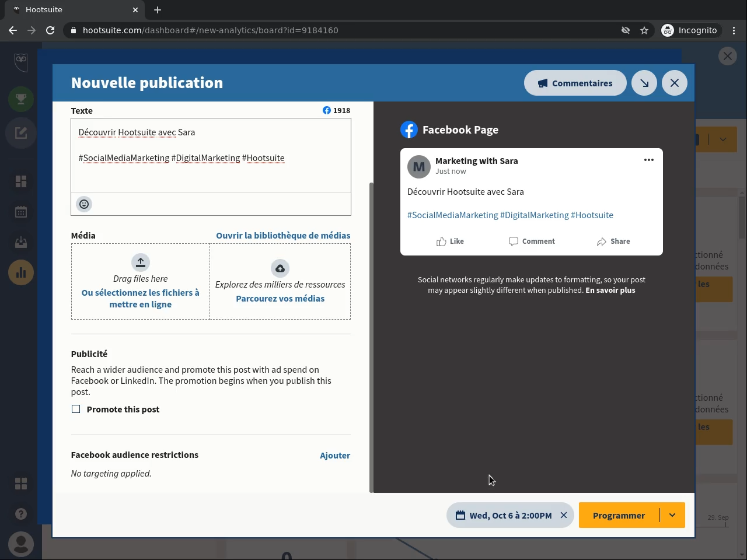Click the Parcourez vos médias link
This screenshot has height=560, width=747.
click(x=280, y=299)
